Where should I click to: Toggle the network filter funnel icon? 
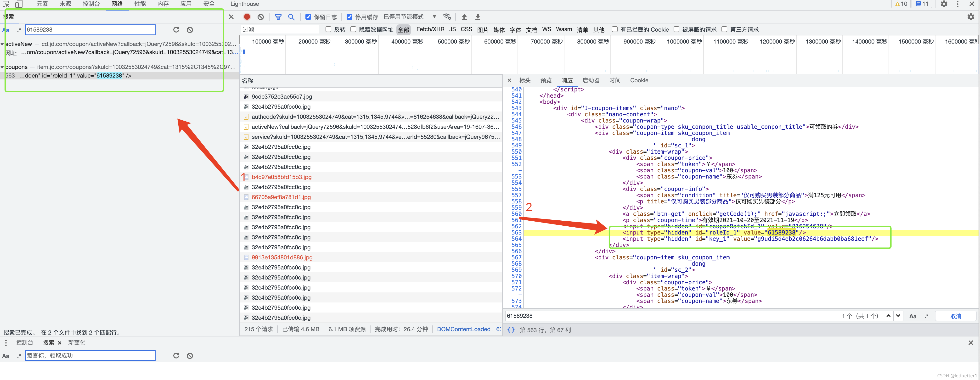click(x=278, y=17)
